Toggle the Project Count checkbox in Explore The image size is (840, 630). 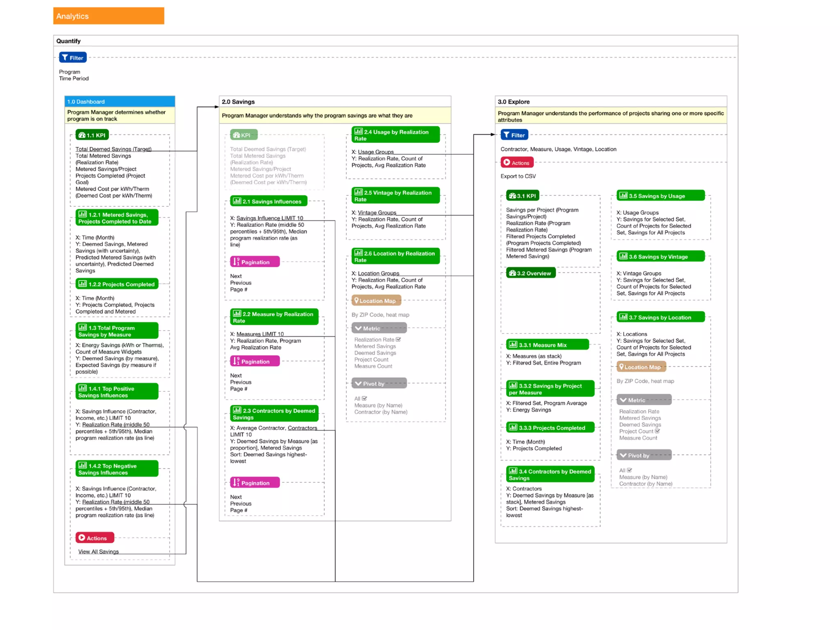(657, 431)
